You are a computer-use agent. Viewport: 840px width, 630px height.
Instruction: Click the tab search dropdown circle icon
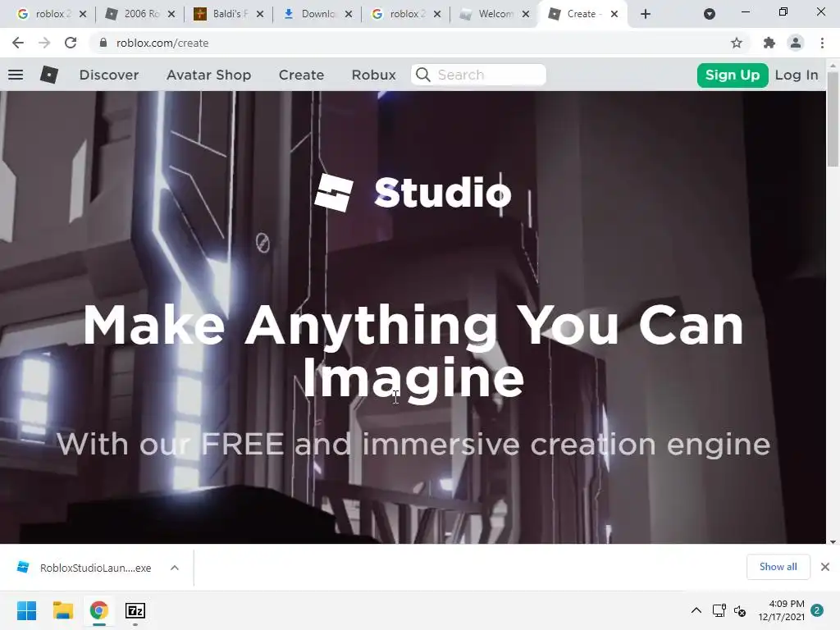[x=710, y=14]
